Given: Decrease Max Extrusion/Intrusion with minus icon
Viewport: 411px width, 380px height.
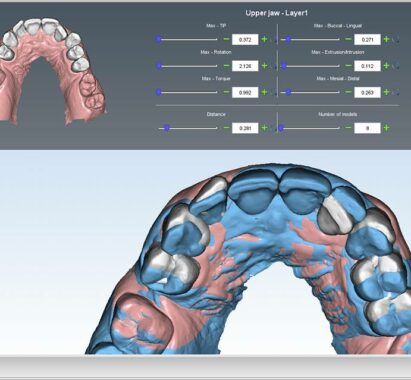Looking at the screenshot, I should click(348, 66).
